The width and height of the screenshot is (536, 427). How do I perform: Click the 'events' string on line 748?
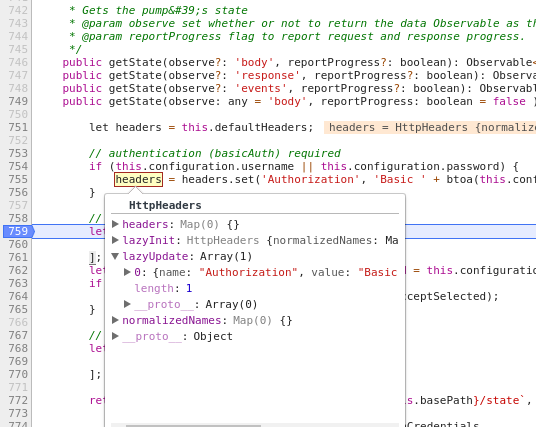click(261, 88)
